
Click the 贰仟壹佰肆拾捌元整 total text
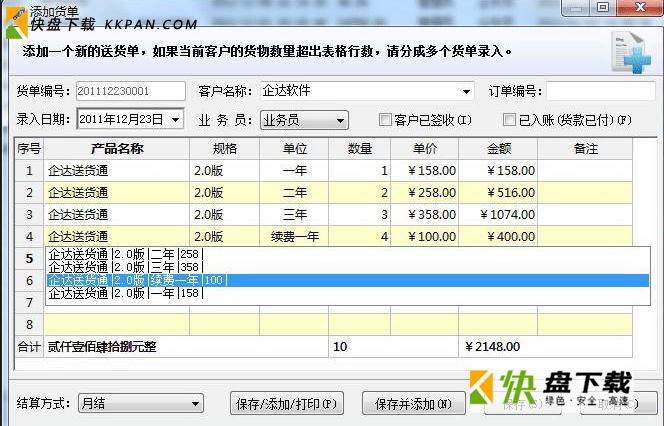pos(102,347)
